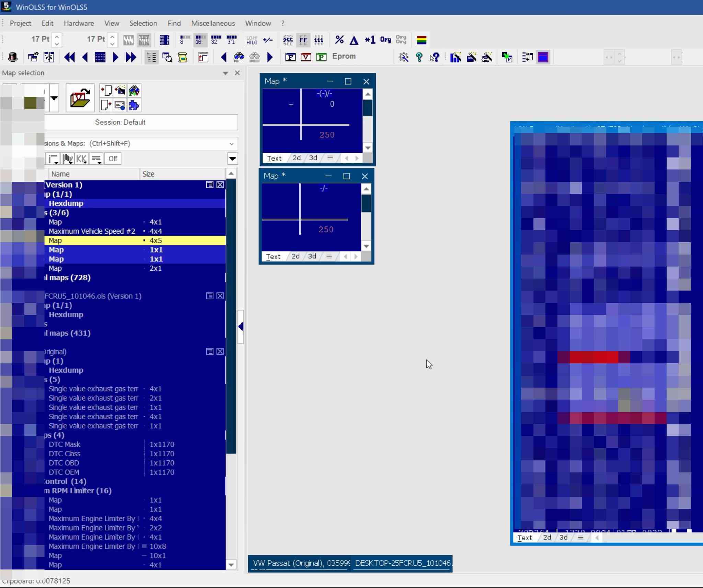The image size is (703, 588).
Task: Open Versions & Maps search dropdown
Action: (x=231, y=144)
